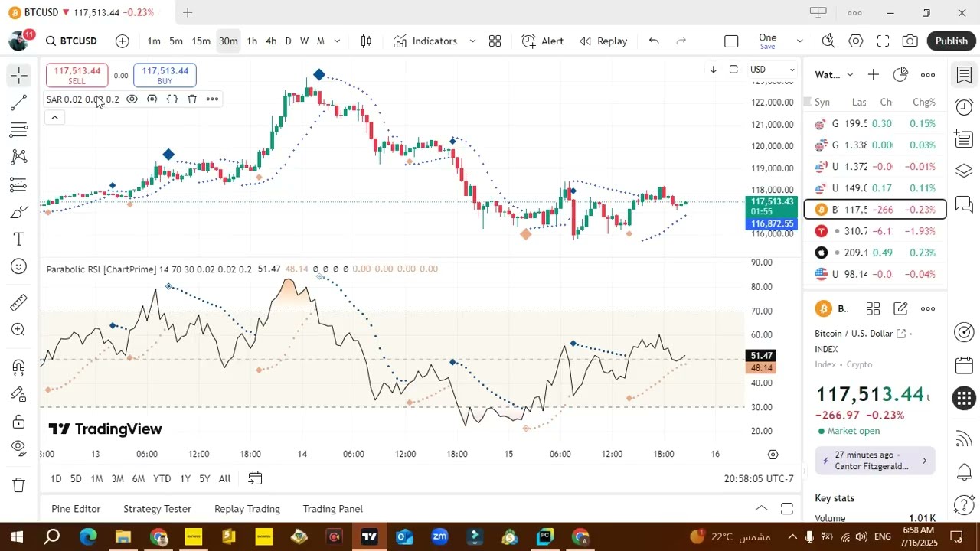Open the Pine Editor tab

tap(76, 509)
